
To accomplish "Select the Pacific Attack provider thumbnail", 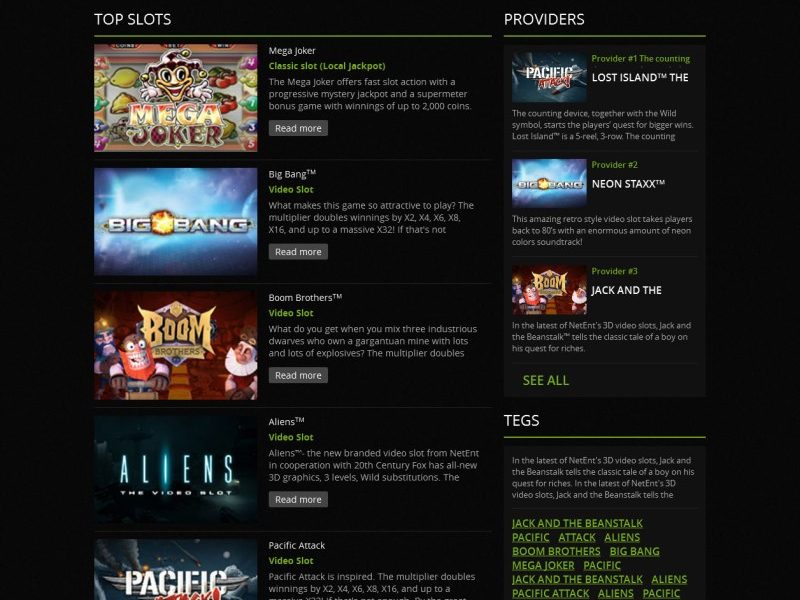I will click(x=549, y=77).
